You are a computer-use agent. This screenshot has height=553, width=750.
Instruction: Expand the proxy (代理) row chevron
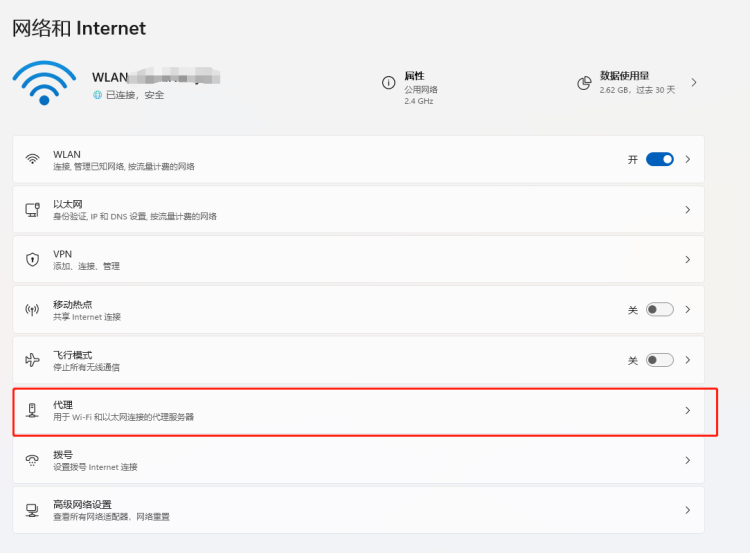(x=687, y=410)
